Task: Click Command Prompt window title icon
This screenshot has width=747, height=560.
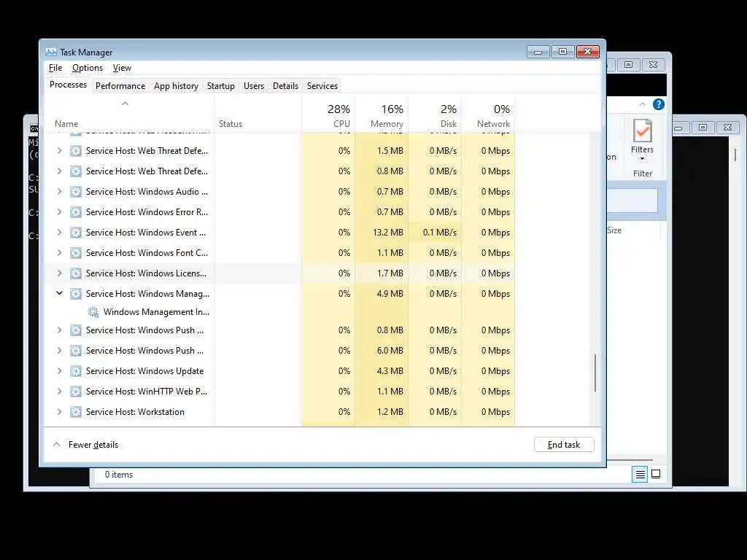Action: 34,128
